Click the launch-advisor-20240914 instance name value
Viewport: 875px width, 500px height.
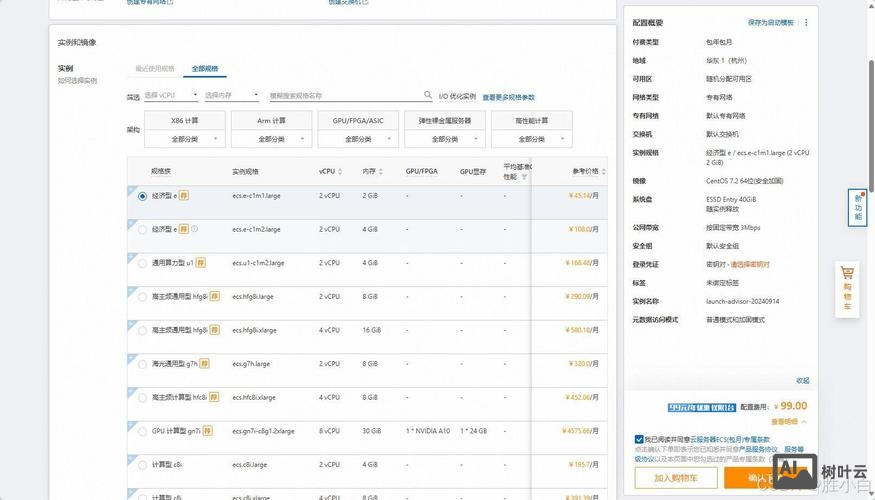click(x=742, y=301)
